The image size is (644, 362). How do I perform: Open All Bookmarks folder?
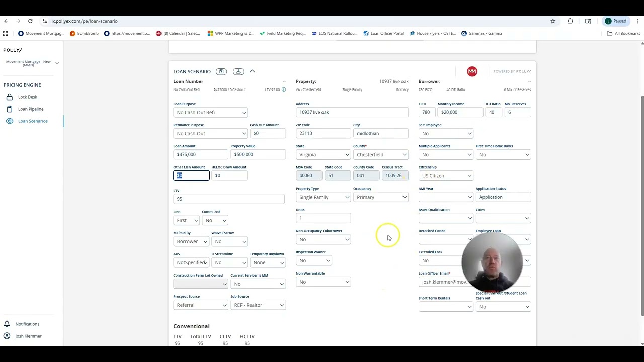(x=623, y=33)
